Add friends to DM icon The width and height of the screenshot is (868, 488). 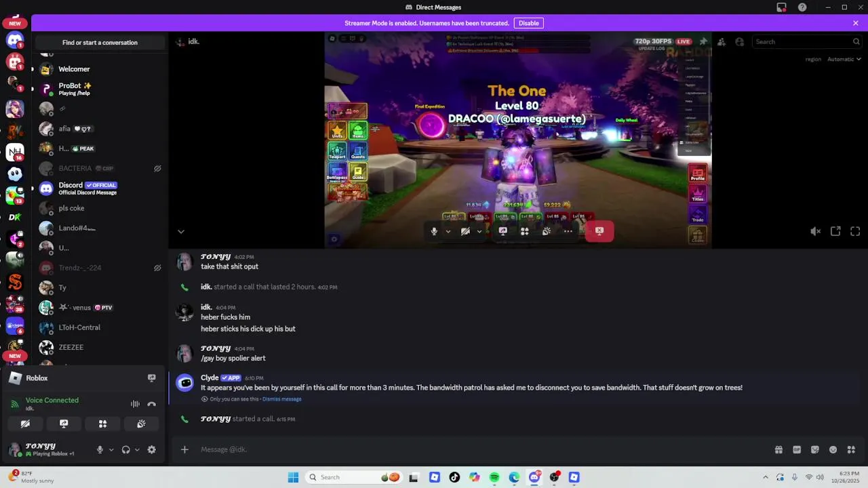722,41
